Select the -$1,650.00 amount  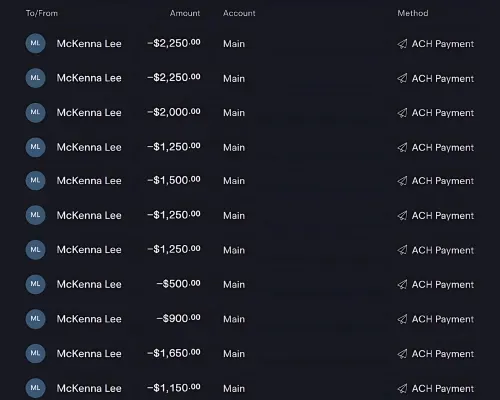[174, 353]
